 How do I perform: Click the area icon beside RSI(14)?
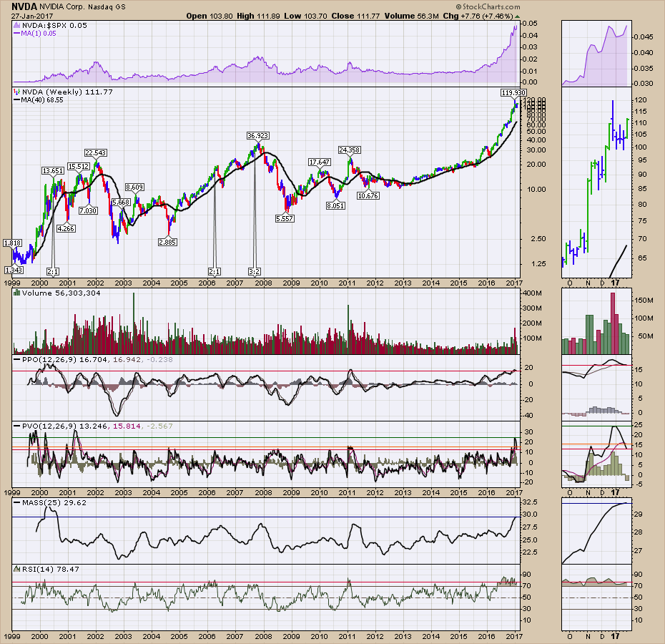pos(17,570)
